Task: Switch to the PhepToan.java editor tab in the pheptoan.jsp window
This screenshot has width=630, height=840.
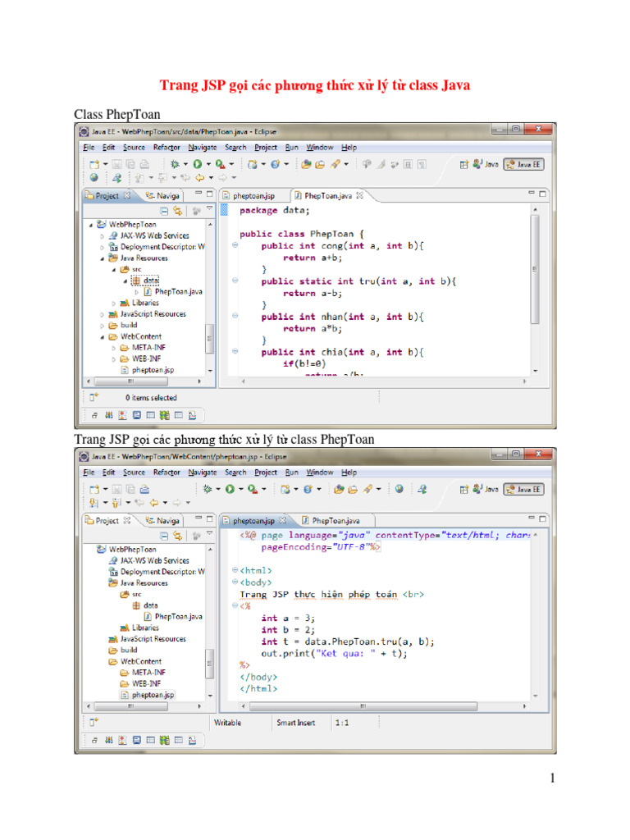Action: point(336,521)
